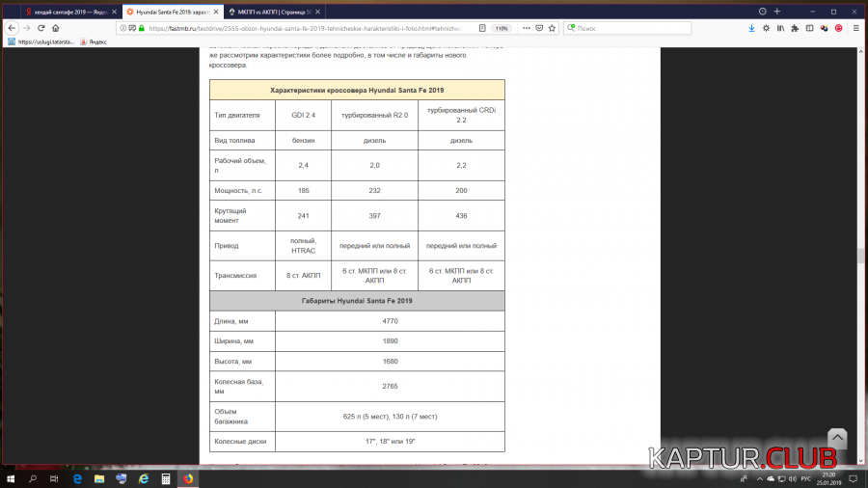868x488 pixels.
Task: Open the Library bookshelf icon
Action: coord(780,28)
